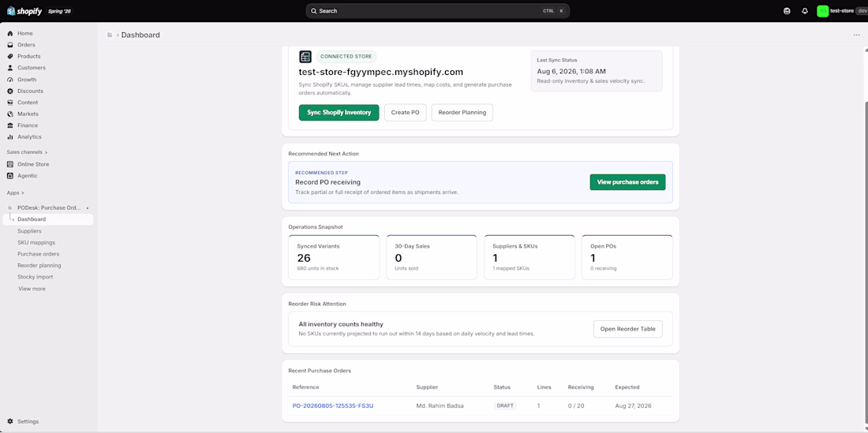Click the Create PO button
The image size is (868, 433).
(x=406, y=112)
